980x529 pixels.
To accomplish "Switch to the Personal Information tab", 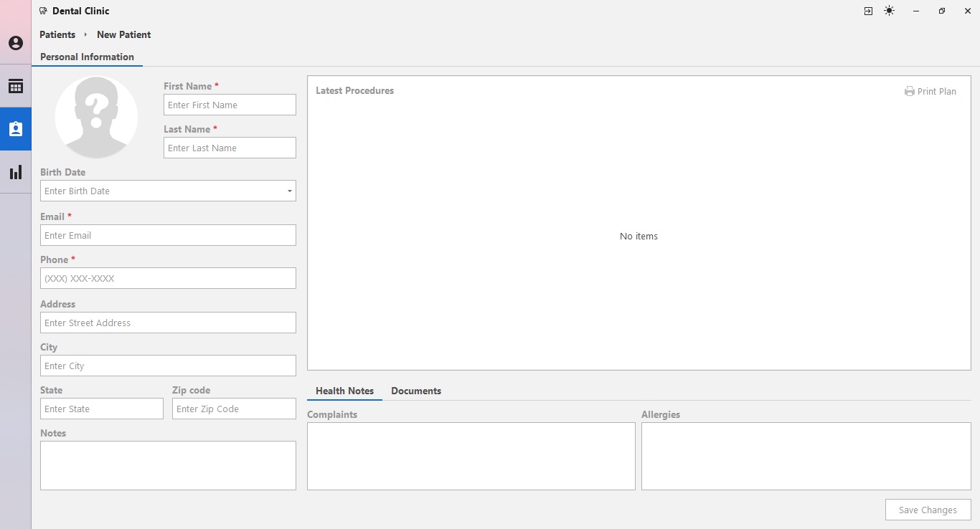I will pos(87,57).
